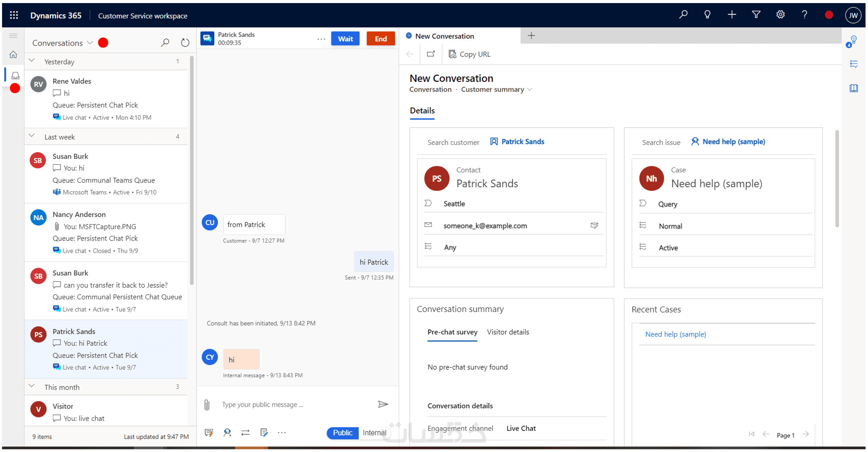868x452 pixels.
Task: Click the Wait button
Action: [345, 39]
